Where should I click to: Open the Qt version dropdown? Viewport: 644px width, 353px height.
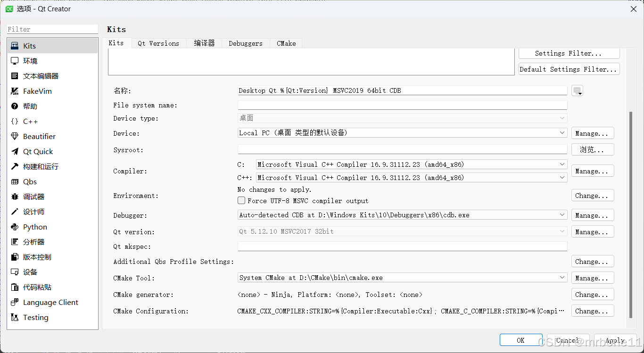tap(402, 231)
